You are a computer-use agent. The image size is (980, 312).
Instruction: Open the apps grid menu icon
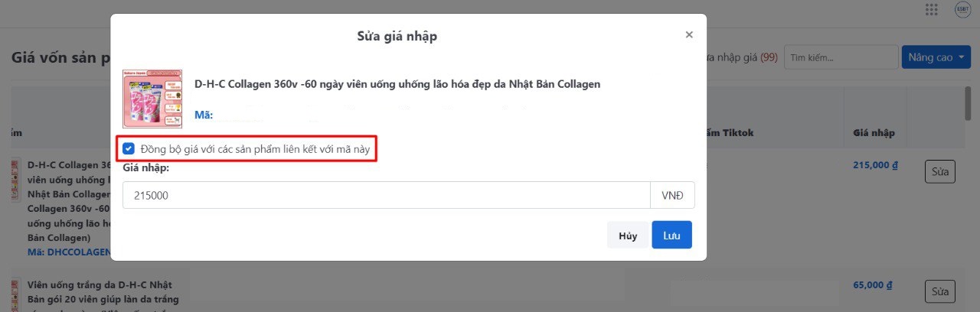point(932,9)
